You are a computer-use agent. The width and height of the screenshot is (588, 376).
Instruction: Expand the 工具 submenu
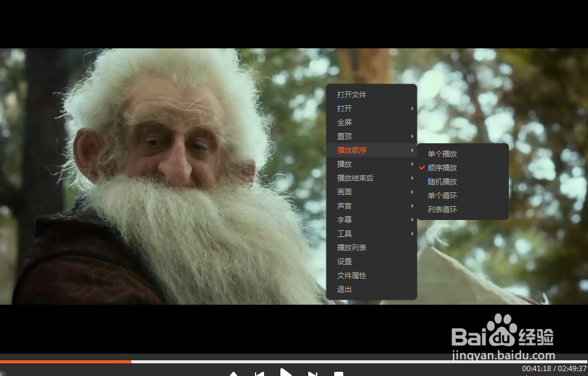[371, 233]
